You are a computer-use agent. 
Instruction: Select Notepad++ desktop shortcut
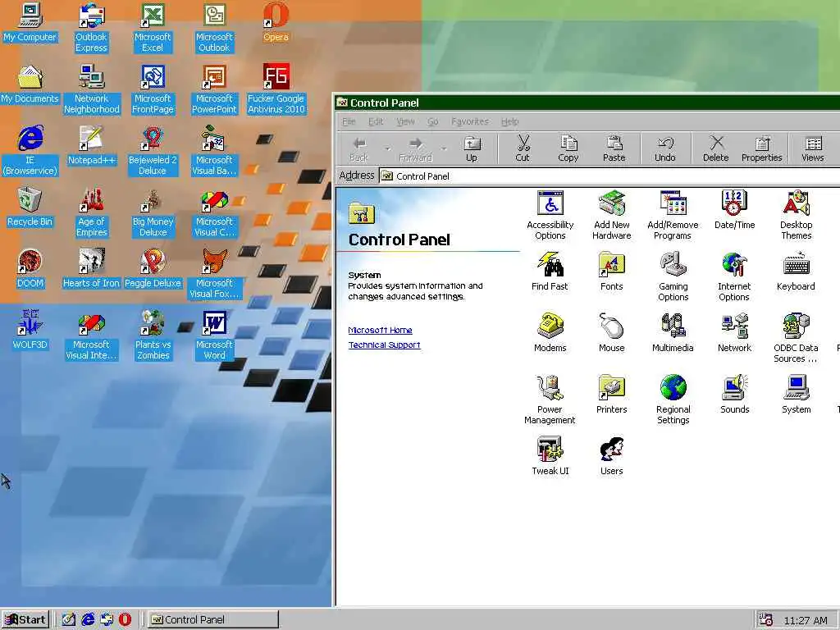[92, 146]
